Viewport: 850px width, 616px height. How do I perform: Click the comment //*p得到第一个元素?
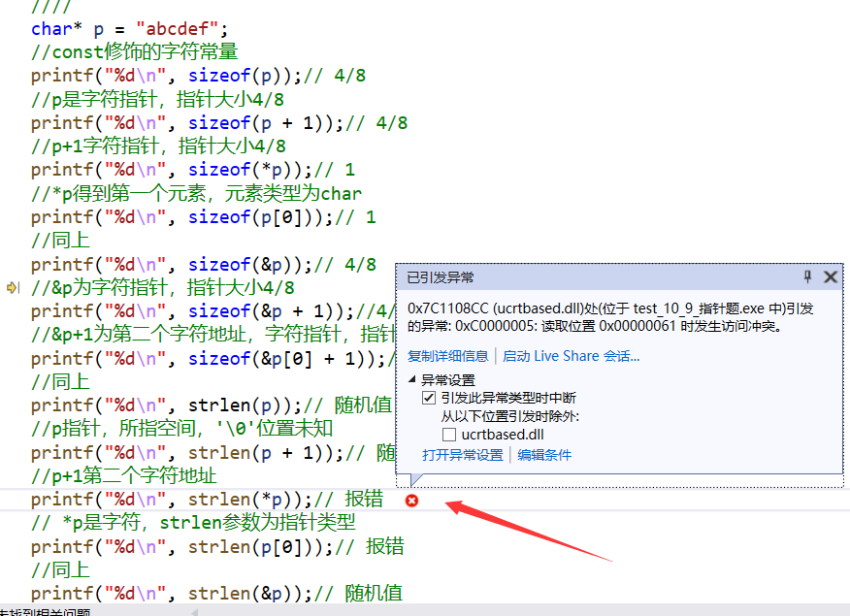click(x=196, y=193)
